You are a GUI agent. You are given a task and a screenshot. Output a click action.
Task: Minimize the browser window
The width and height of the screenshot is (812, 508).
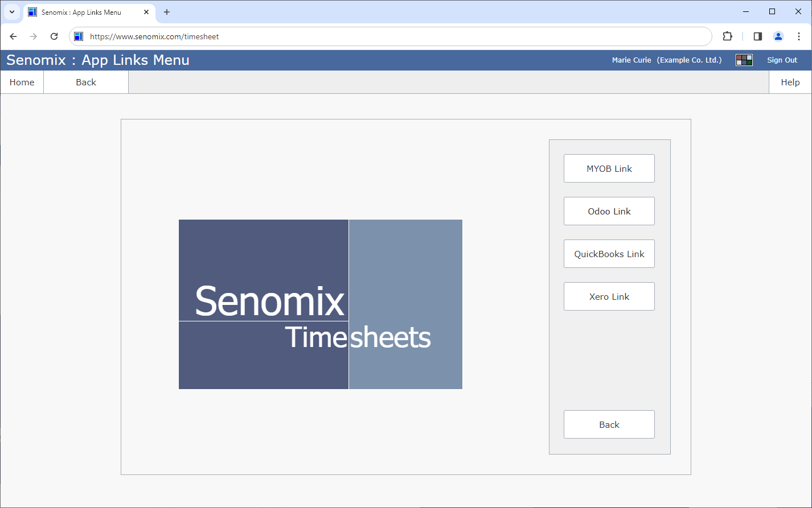[746, 11]
